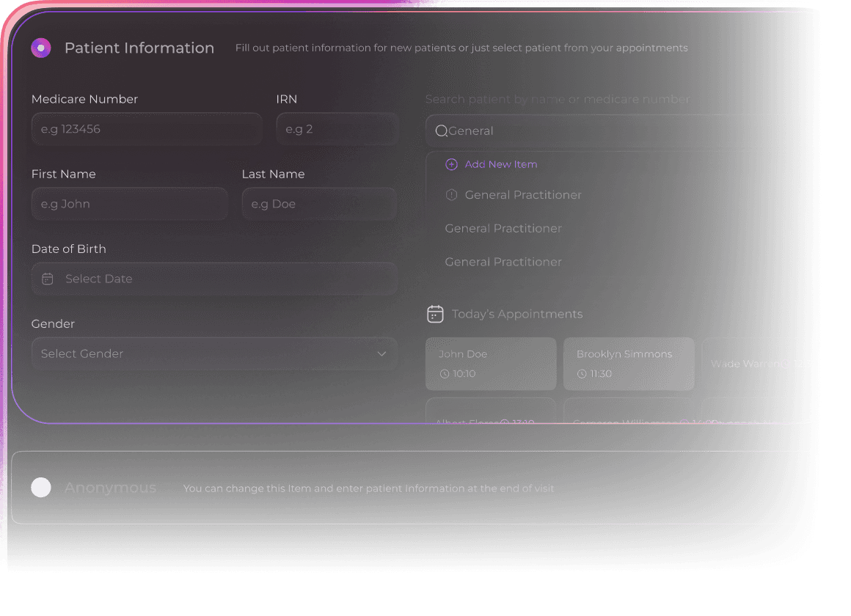851x616 pixels.
Task: Click the patient search field containing General
Action: pos(618,131)
